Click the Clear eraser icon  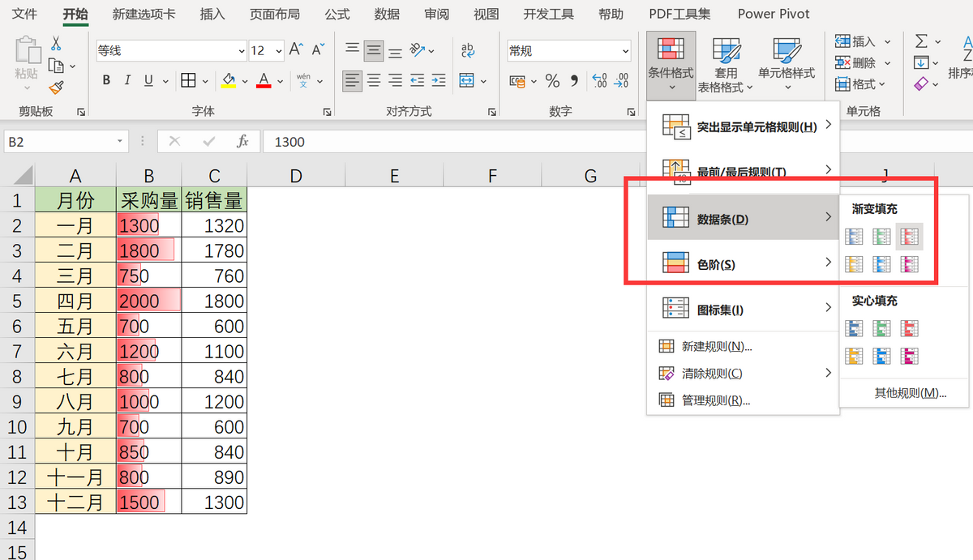921,83
